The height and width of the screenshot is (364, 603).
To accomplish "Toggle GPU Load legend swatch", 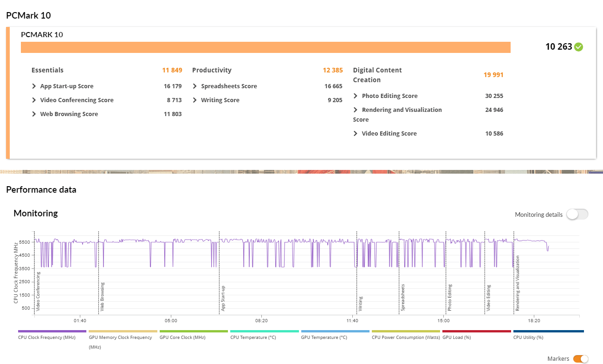I will click(477, 331).
